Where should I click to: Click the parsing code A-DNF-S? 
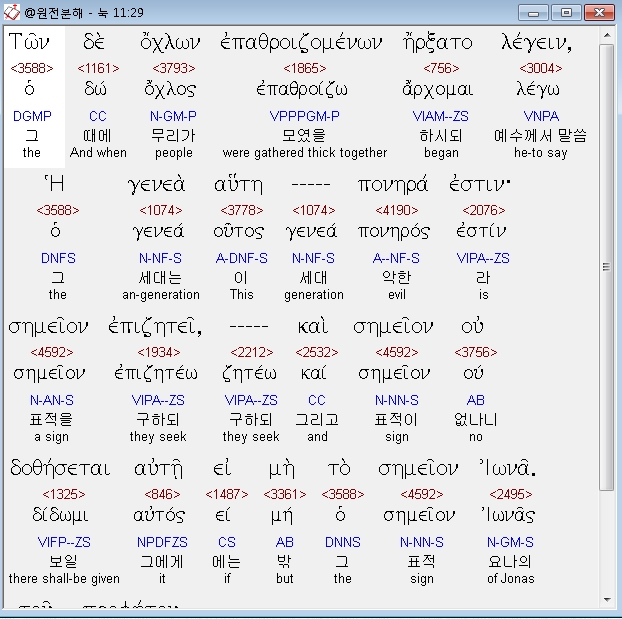[x=242, y=258]
